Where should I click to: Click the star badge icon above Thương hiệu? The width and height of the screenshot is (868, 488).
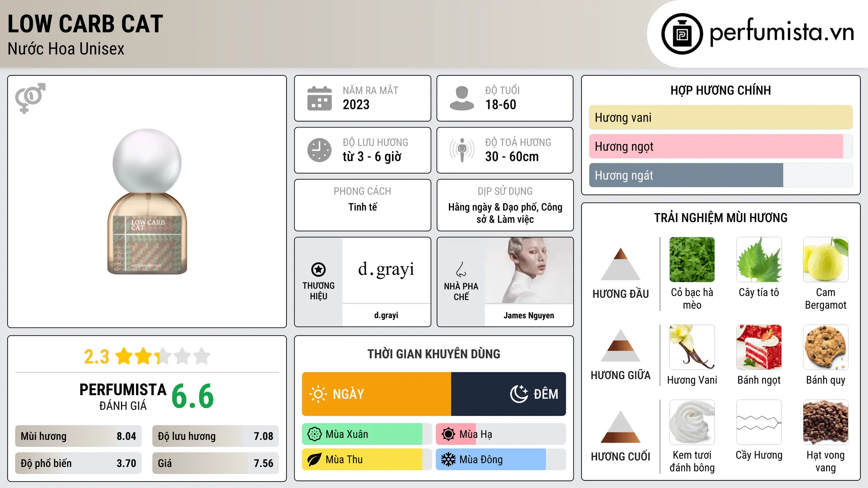coord(318,269)
